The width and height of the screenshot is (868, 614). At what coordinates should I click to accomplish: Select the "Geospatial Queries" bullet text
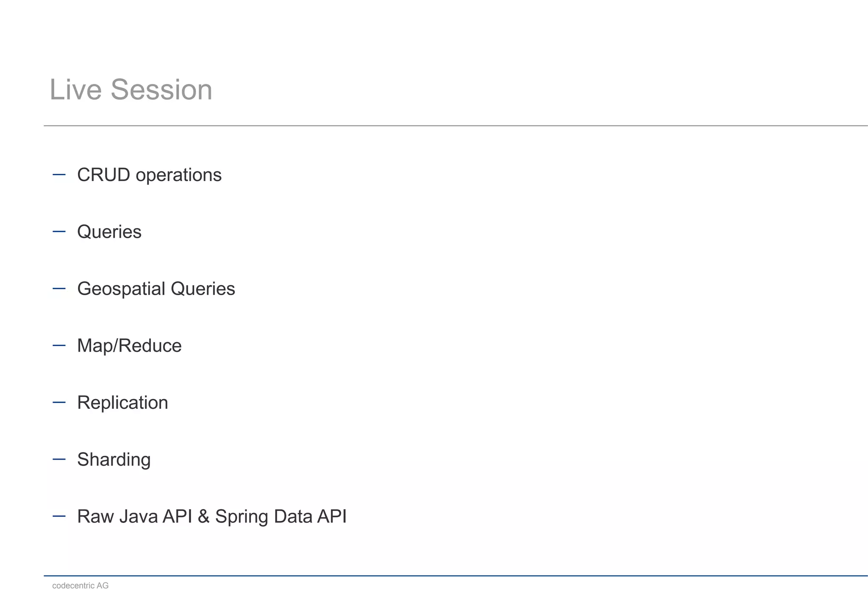click(156, 289)
